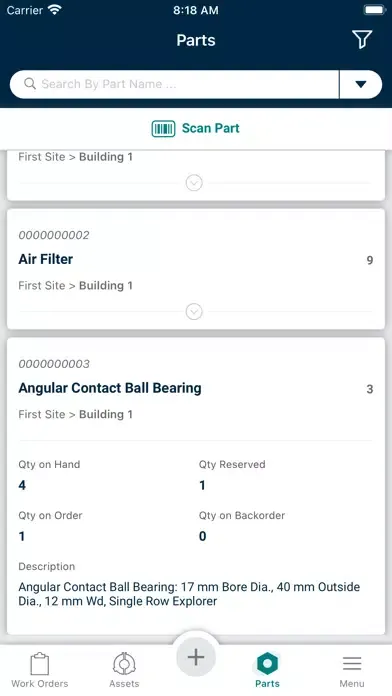Viewport: 392px width, 696px height.
Task: Open Work Orders clipboard icon
Action: click(x=40, y=664)
